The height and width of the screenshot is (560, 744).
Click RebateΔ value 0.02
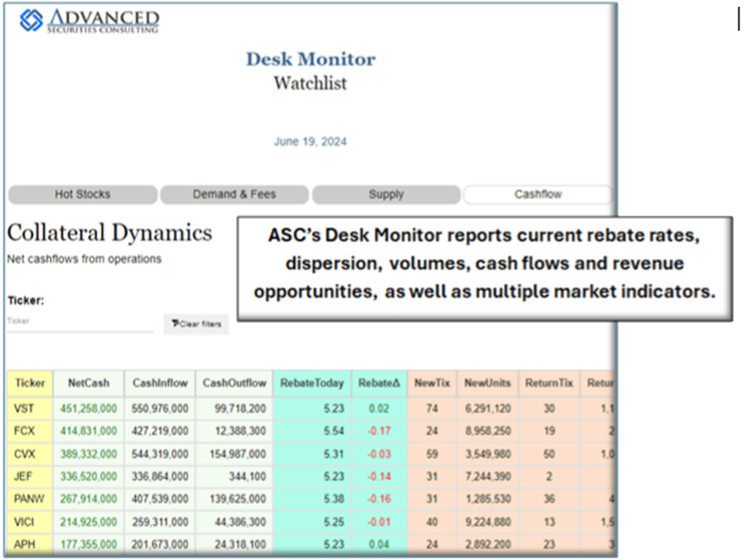click(379, 408)
